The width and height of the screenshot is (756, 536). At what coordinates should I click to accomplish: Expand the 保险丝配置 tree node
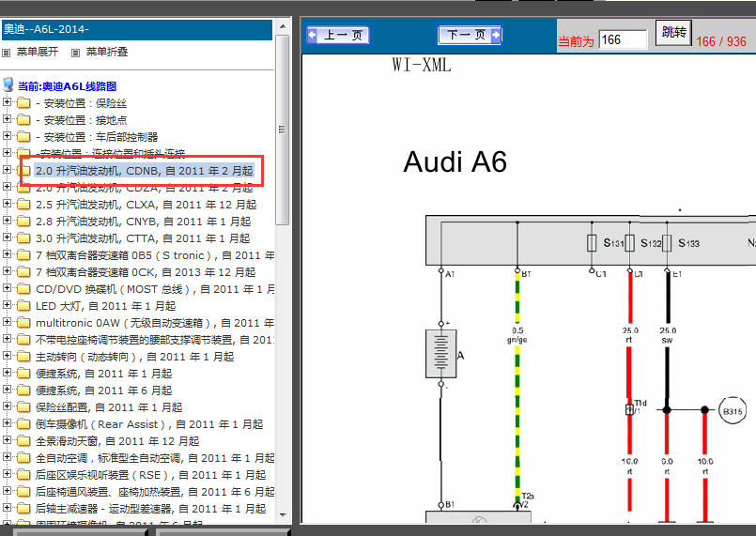(7, 406)
